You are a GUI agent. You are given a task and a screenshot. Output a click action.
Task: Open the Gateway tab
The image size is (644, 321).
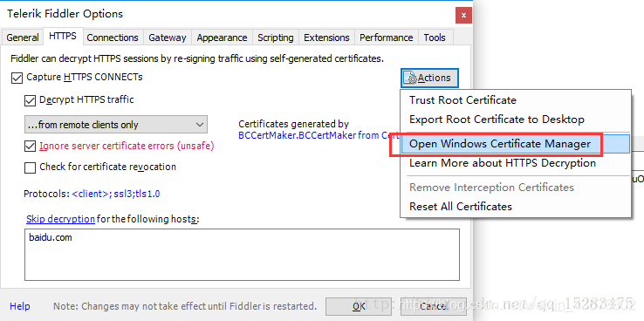(168, 38)
